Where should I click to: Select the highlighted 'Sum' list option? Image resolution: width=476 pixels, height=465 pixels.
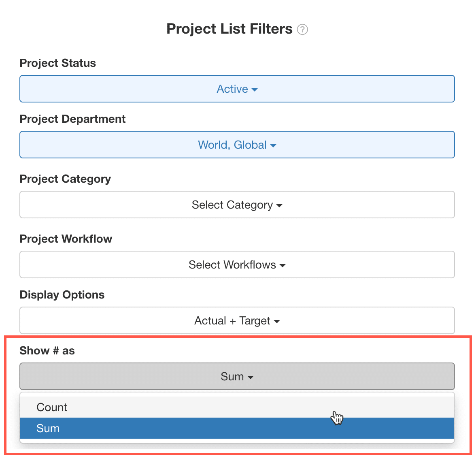click(48, 428)
